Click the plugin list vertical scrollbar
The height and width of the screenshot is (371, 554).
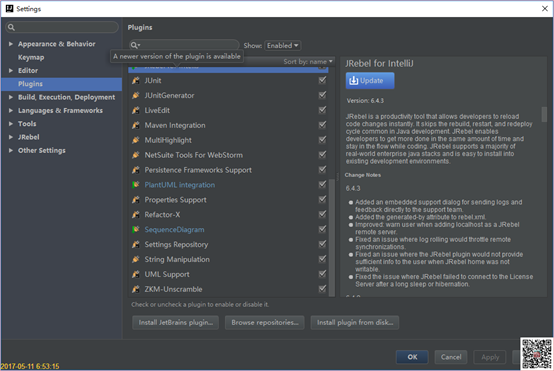331,237
